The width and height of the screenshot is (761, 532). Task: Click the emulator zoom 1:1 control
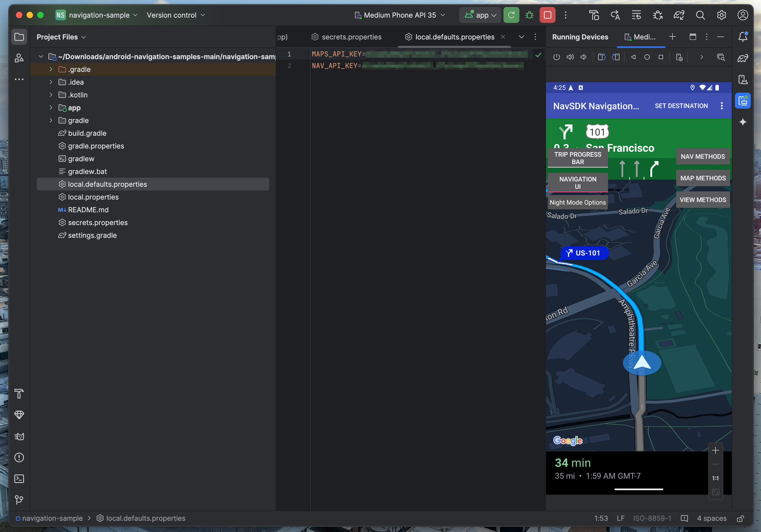pyautogui.click(x=715, y=478)
